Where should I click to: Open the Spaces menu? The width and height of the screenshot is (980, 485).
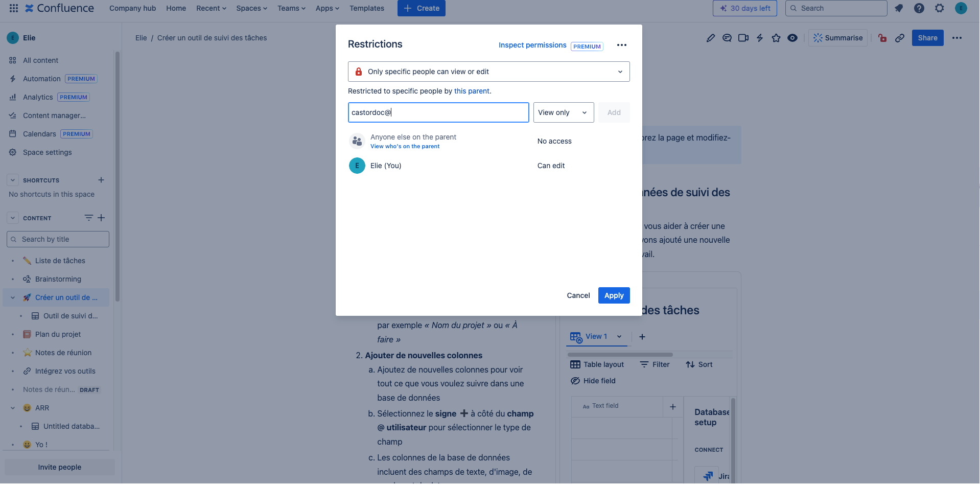click(251, 8)
